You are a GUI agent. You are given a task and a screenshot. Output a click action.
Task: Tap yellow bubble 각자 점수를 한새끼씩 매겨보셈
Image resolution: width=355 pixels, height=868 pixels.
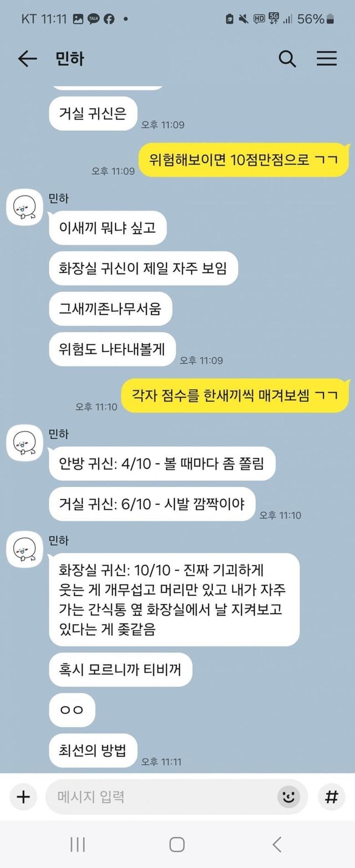tap(236, 395)
